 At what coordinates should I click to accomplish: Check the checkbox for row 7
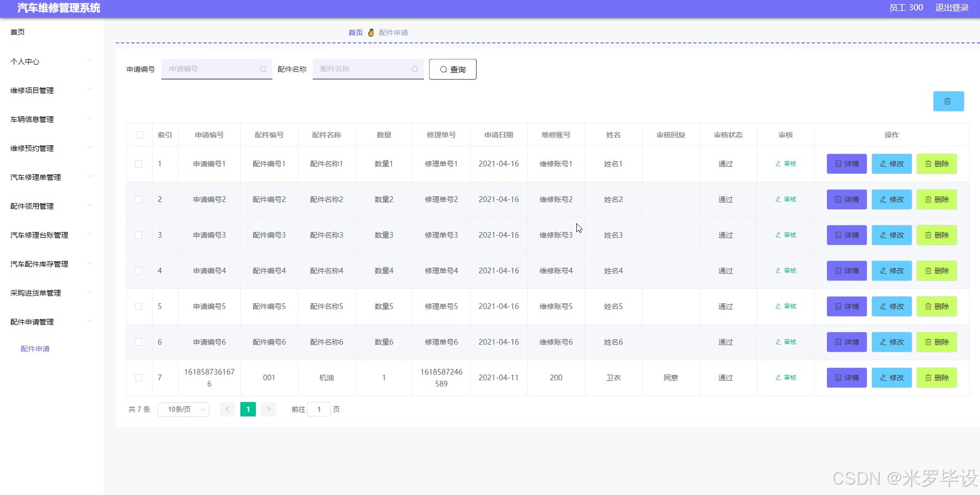(x=139, y=378)
